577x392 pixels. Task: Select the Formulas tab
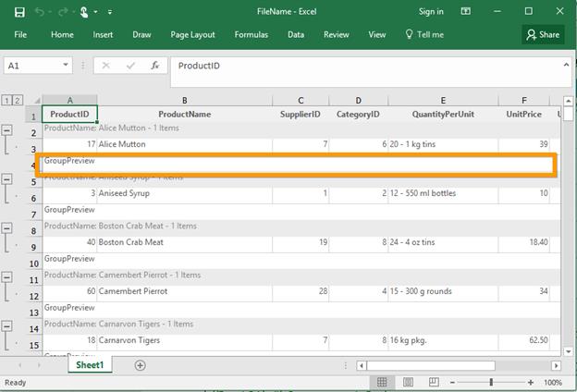tap(252, 34)
